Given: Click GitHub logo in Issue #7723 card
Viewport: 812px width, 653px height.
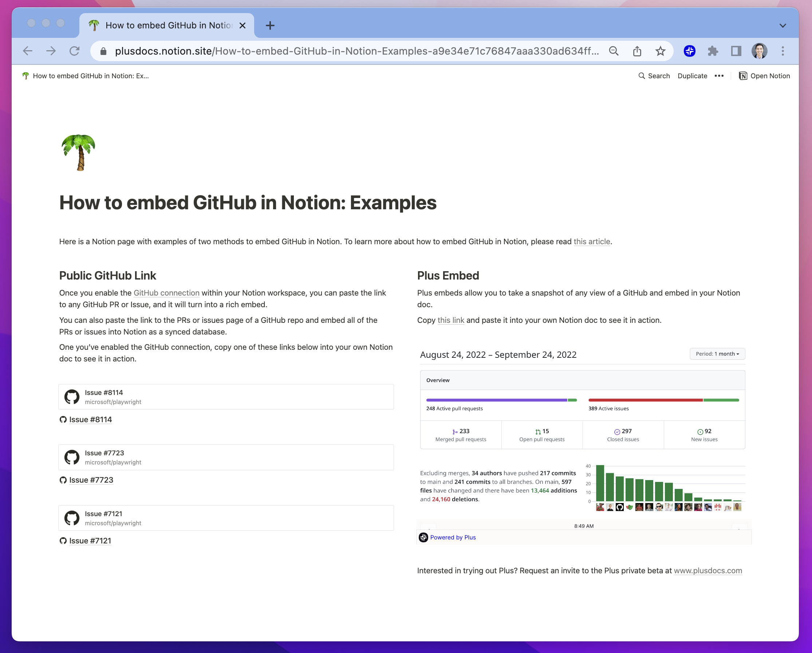Looking at the screenshot, I should pos(72,457).
